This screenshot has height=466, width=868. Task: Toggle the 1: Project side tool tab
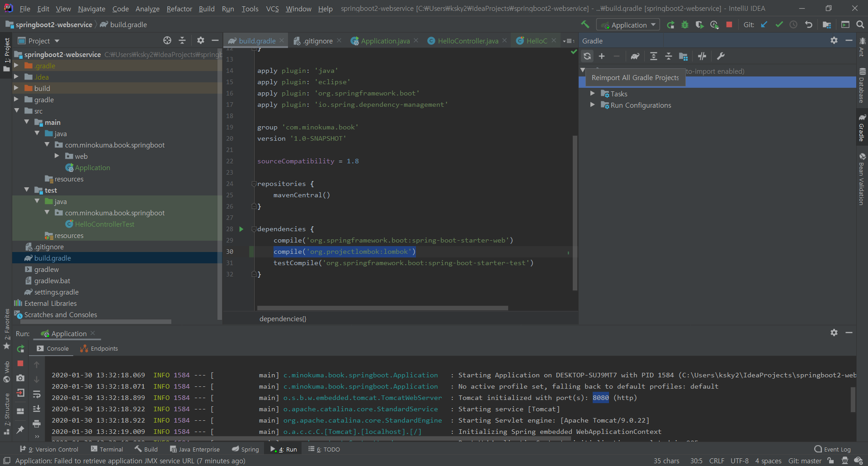point(6,55)
